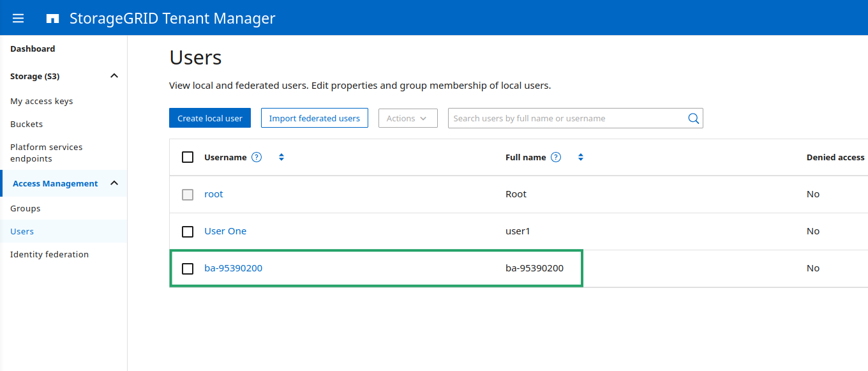Screen dimensions: 868x371
Task: Click Import federated users button
Action: [x=315, y=118]
